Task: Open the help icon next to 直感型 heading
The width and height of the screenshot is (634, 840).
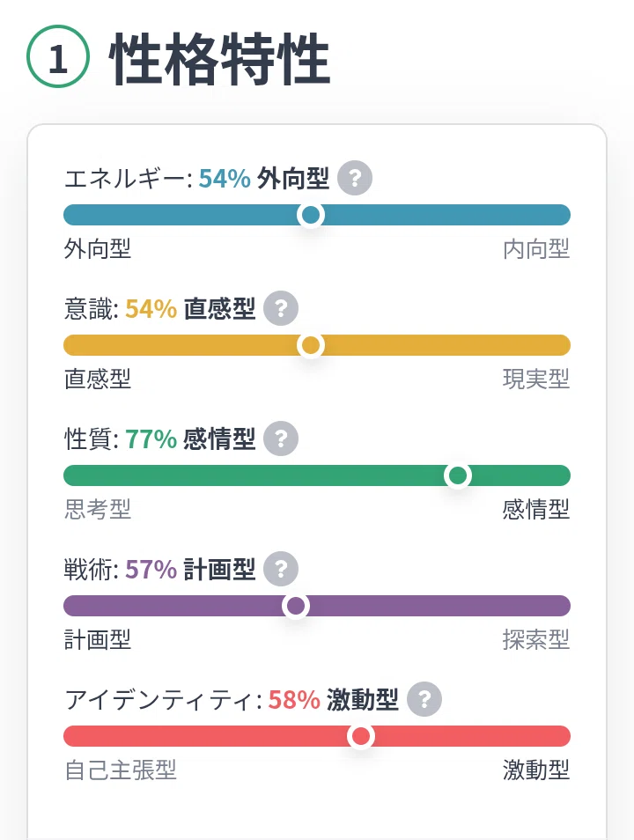Action: (x=281, y=308)
